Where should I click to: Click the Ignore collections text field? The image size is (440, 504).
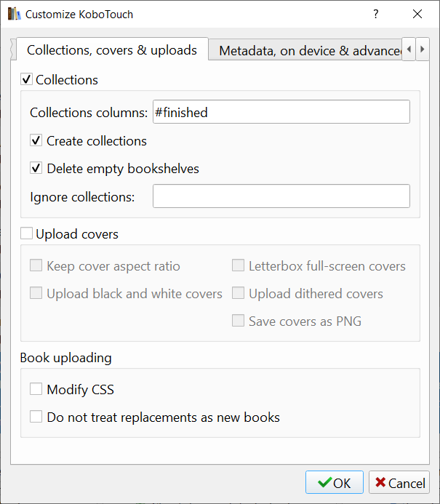click(x=281, y=196)
